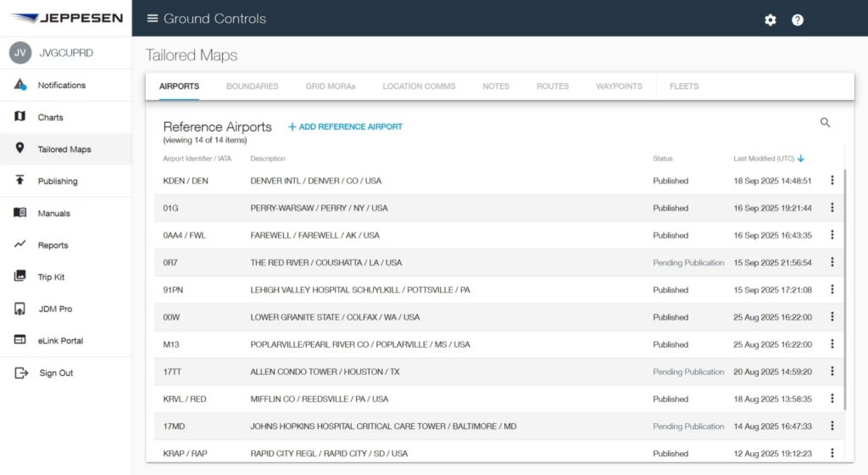Screen dimensions: 868x475
Task: Open eLink Portal in the sidebar
Action: coord(66,340)
